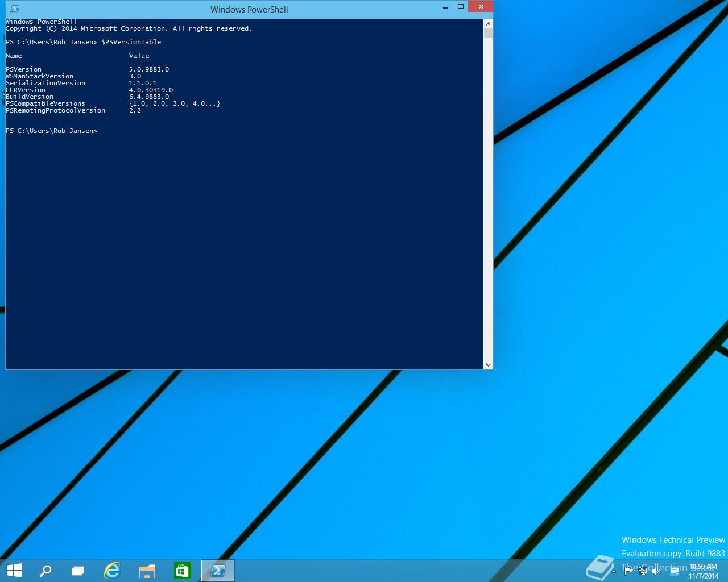Click the Windows PowerShell title text

click(x=249, y=9)
